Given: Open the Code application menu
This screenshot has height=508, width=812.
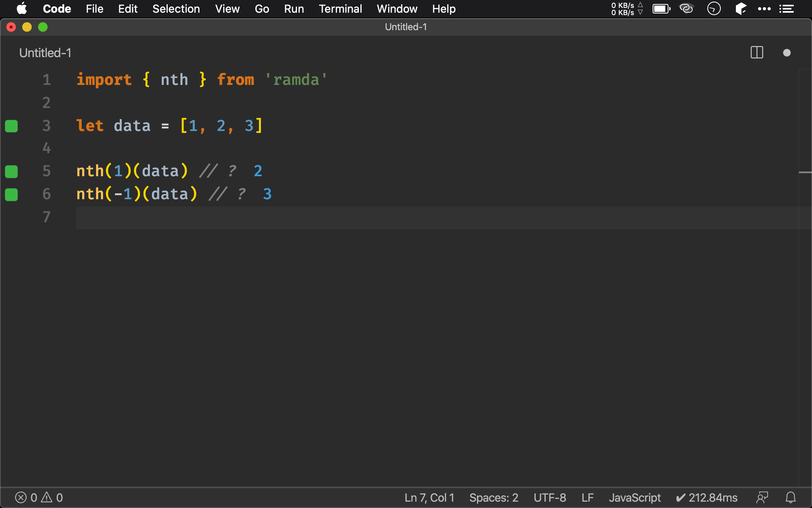Looking at the screenshot, I should [x=57, y=9].
